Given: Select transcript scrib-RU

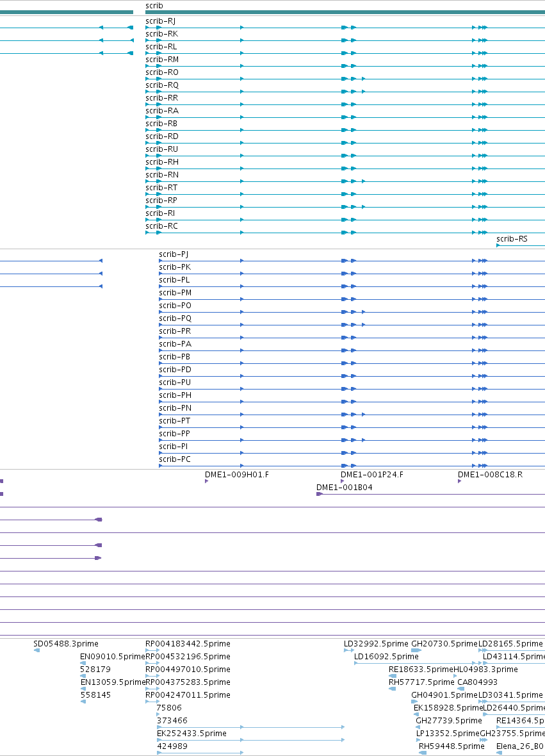Looking at the screenshot, I should point(161,149).
